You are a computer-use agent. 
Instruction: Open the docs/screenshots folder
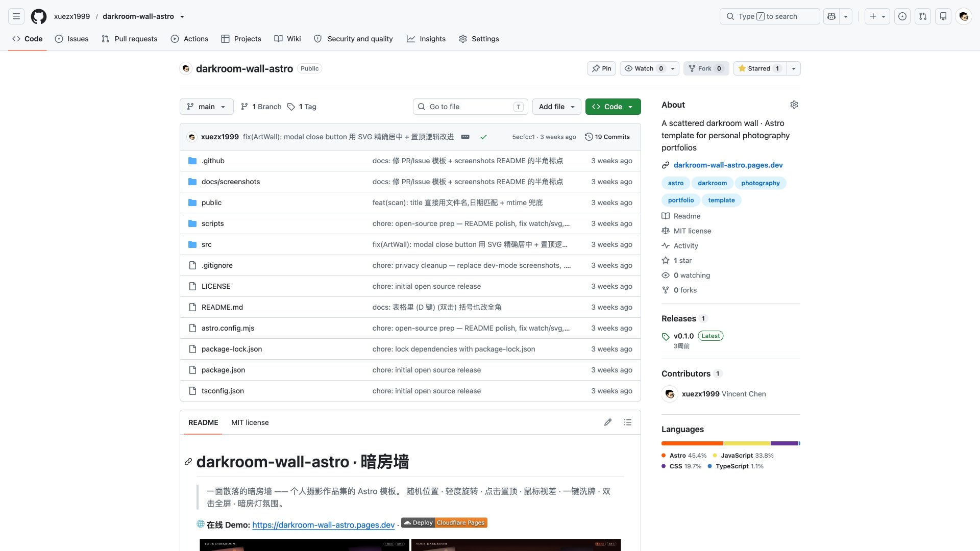pos(231,182)
